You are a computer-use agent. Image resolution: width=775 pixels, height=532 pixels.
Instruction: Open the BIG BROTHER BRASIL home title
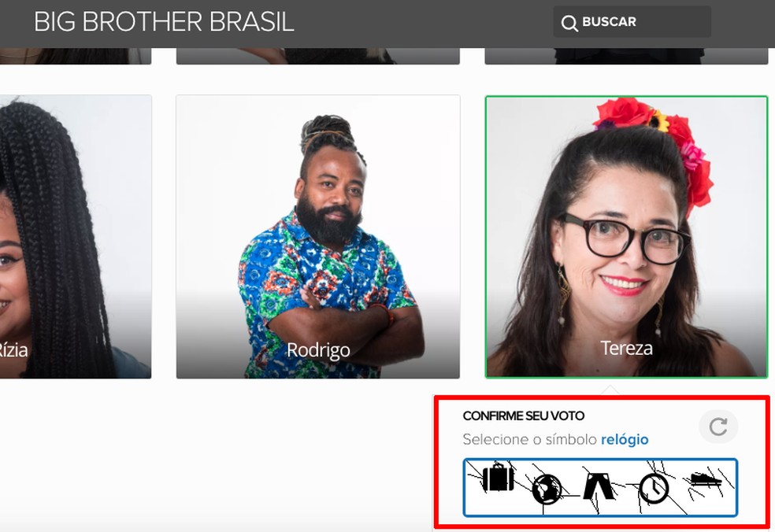coord(164,22)
